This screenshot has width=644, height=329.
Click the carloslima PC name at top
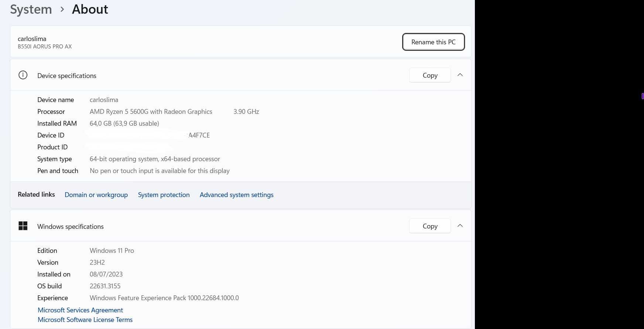coord(32,39)
